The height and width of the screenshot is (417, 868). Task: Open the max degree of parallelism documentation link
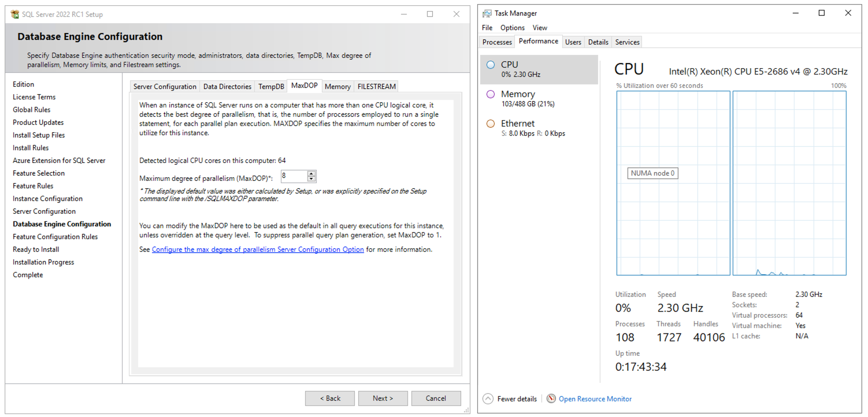[258, 250]
